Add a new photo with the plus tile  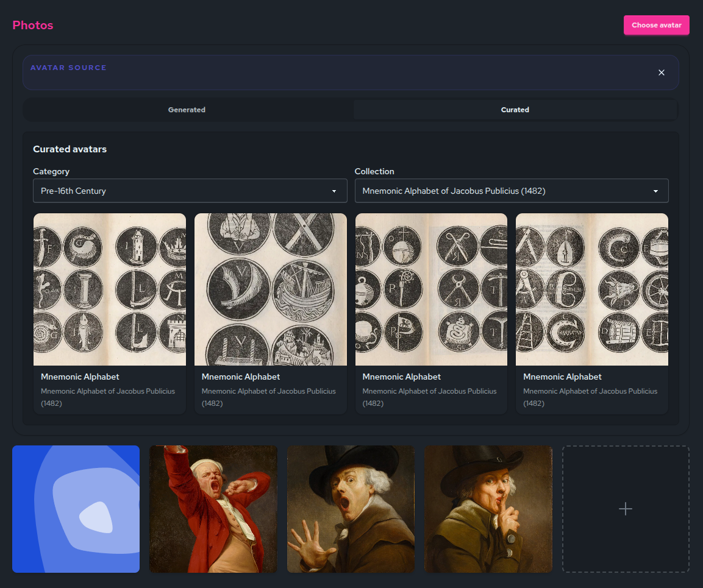coord(626,509)
